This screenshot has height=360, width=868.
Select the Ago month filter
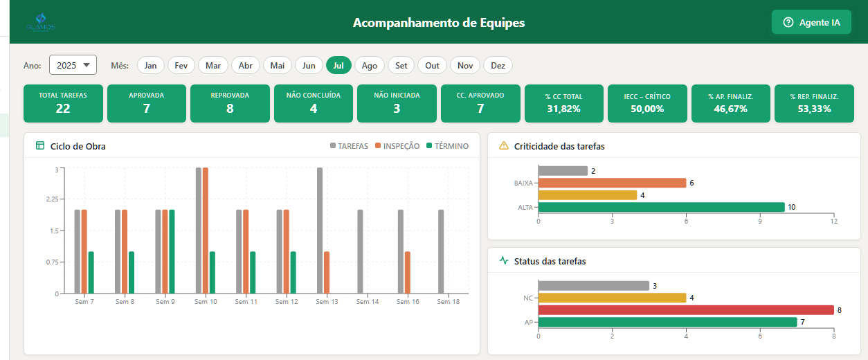click(370, 65)
